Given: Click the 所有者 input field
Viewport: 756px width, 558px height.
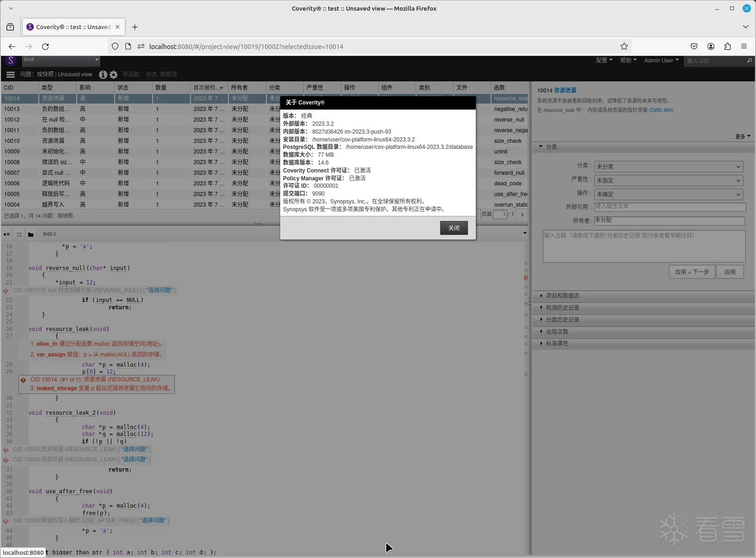Looking at the screenshot, I should 670,221.
